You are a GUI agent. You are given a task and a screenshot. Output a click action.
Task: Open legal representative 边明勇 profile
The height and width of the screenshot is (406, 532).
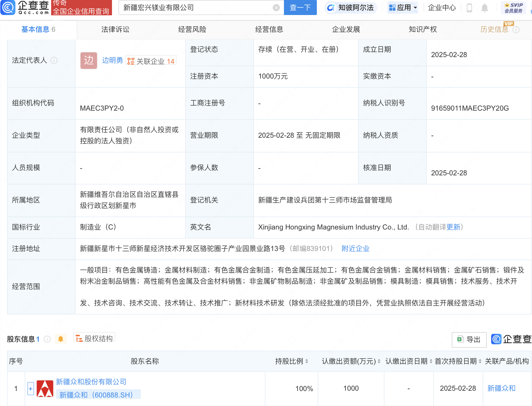[112, 60]
